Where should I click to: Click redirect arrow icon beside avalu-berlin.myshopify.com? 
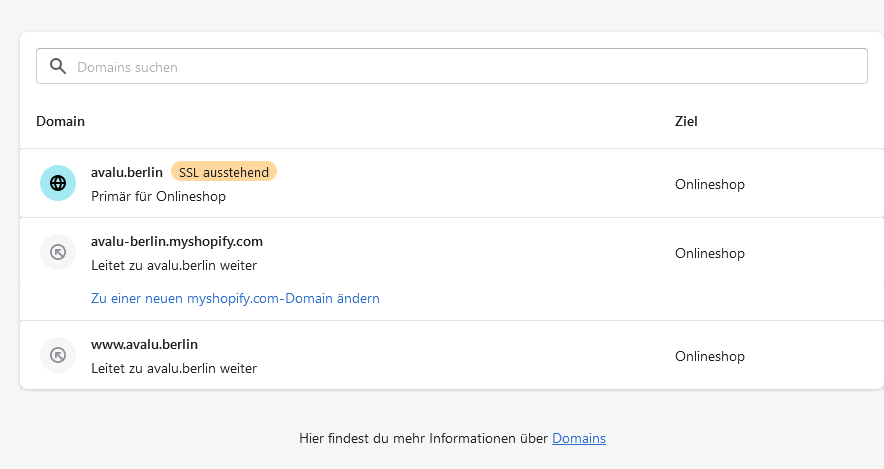(x=58, y=252)
